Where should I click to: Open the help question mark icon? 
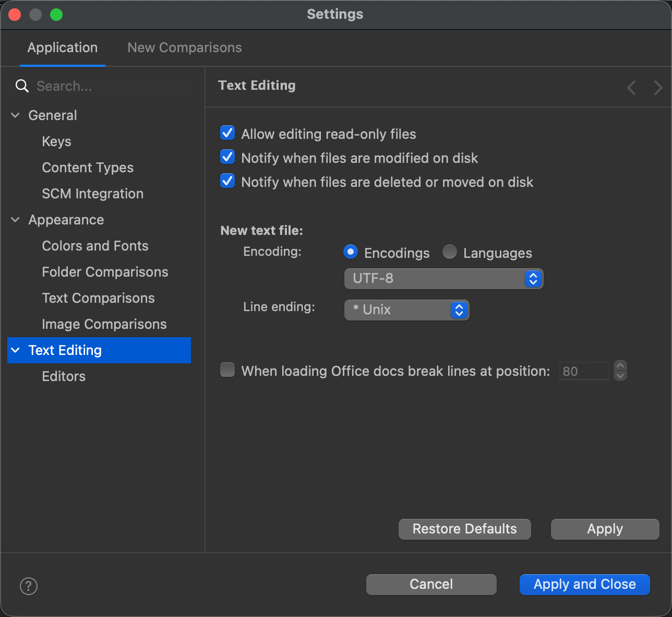[29, 586]
